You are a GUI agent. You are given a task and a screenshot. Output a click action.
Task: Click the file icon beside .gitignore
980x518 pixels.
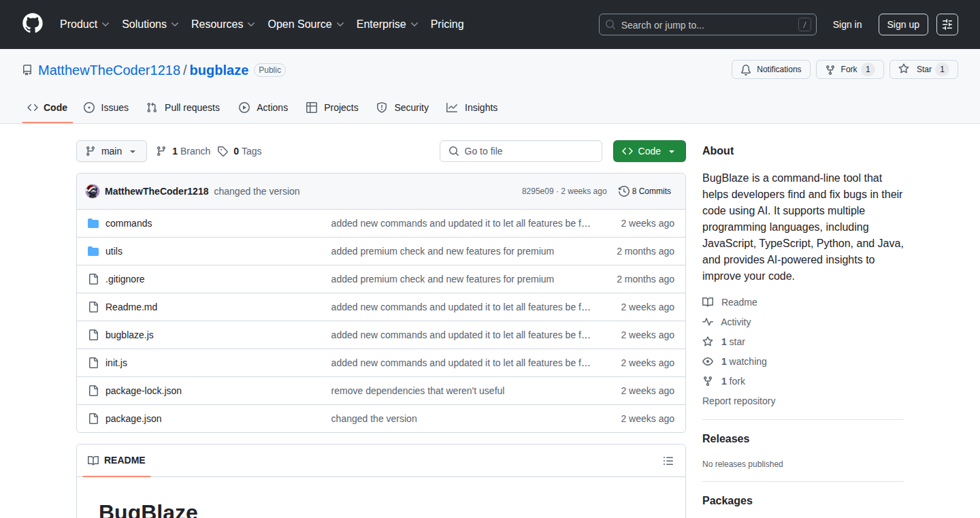coord(93,279)
